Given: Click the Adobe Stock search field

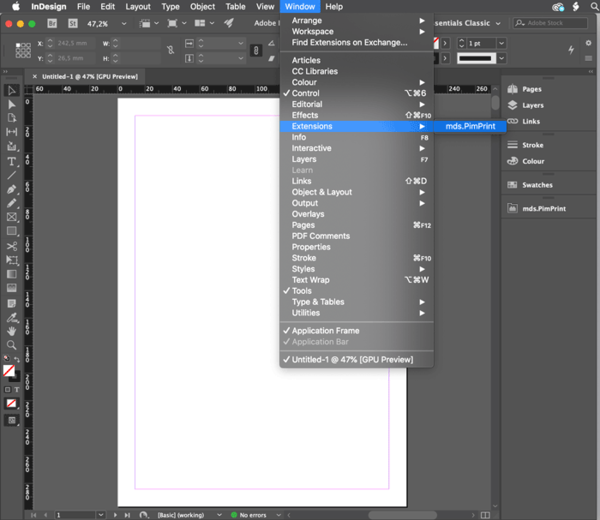Looking at the screenshot, I should click(550, 23).
